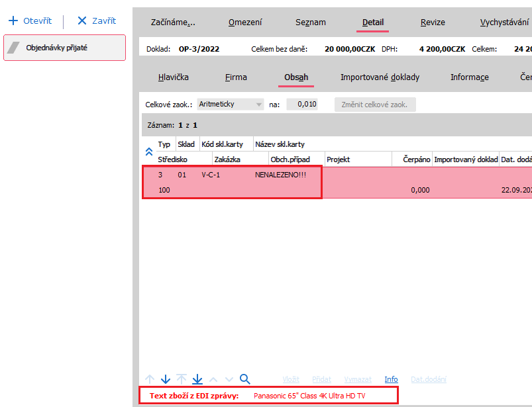Click the Info link
This screenshot has height=407, width=532.
[391, 379]
